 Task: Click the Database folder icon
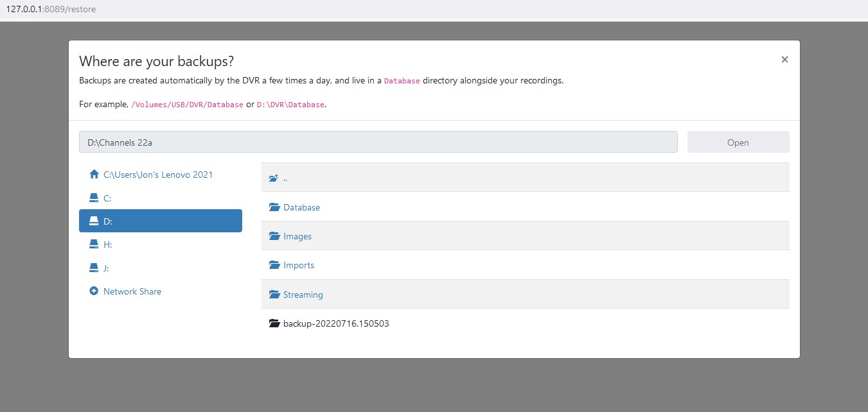click(274, 207)
